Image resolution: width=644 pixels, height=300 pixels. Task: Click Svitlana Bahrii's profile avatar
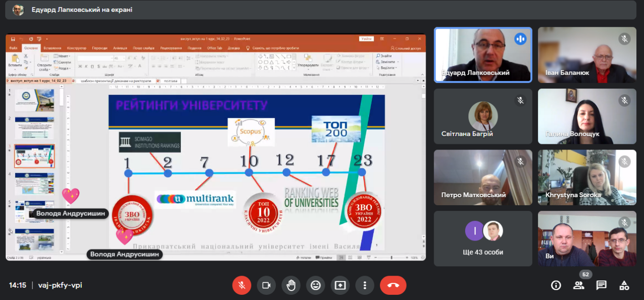click(x=483, y=116)
